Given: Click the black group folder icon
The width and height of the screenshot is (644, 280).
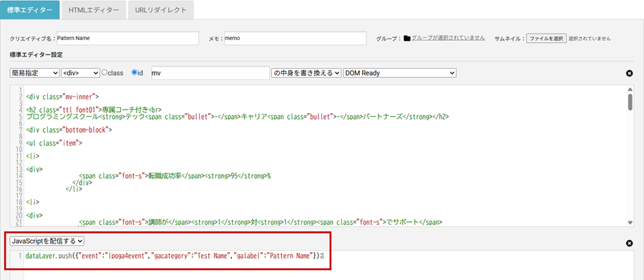Looking at the screenshot, I should pyautogui.click(x=407, y=38).
